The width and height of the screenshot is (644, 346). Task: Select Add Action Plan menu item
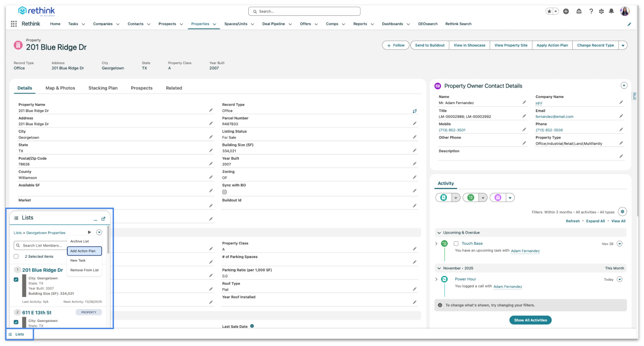[x=84, y=251]
